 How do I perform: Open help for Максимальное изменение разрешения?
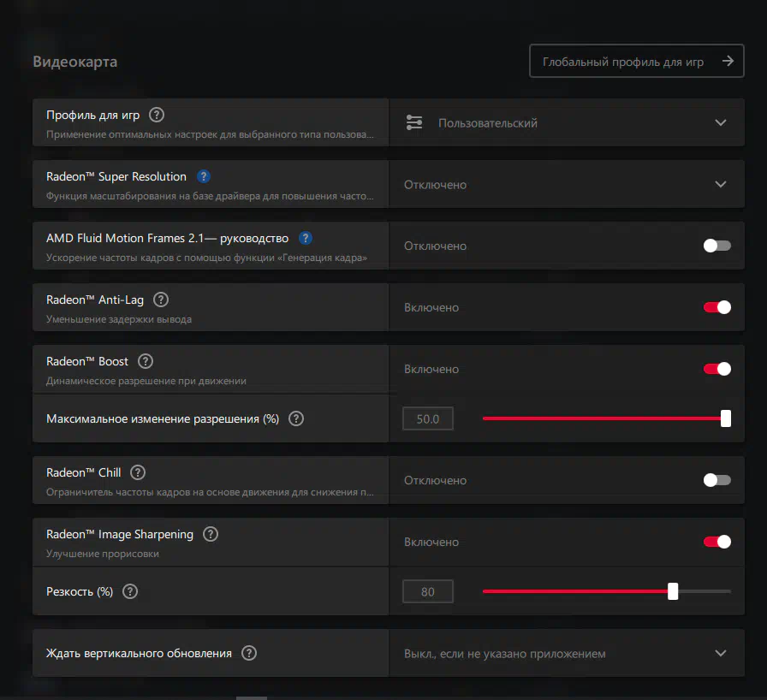tap(296, 418)
